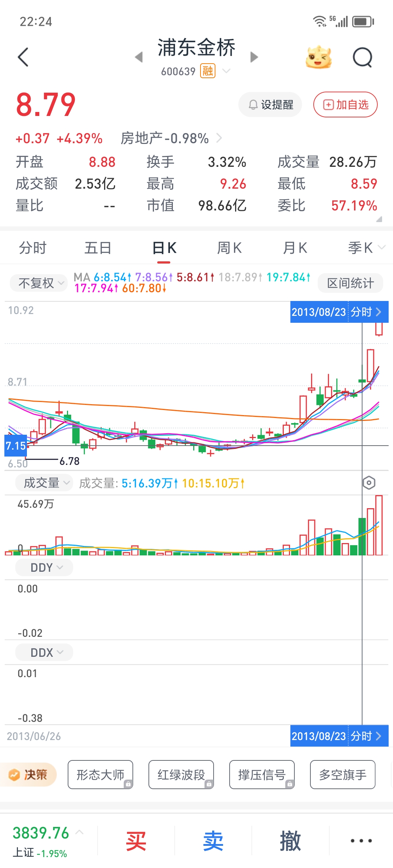
Task: Open 区间统计 range statistics
Action: pyautogui.click(x=350, y=283)
